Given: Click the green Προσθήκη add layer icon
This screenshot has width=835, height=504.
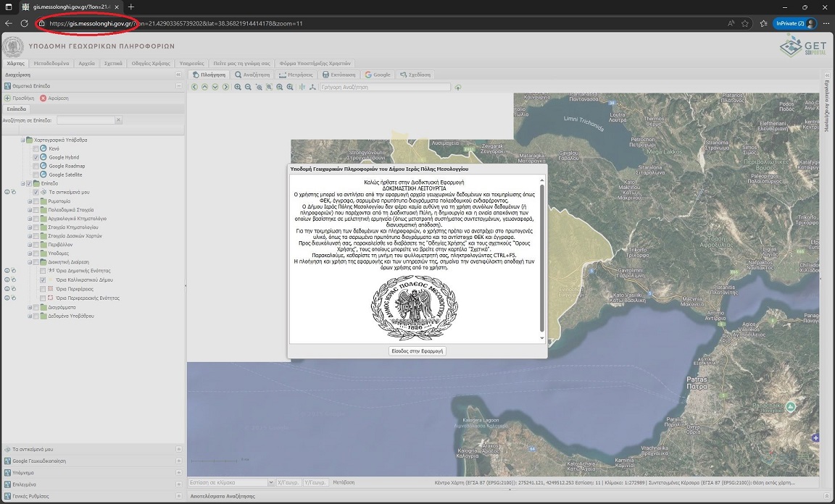Looking at the screenshot, I should 8,98.
